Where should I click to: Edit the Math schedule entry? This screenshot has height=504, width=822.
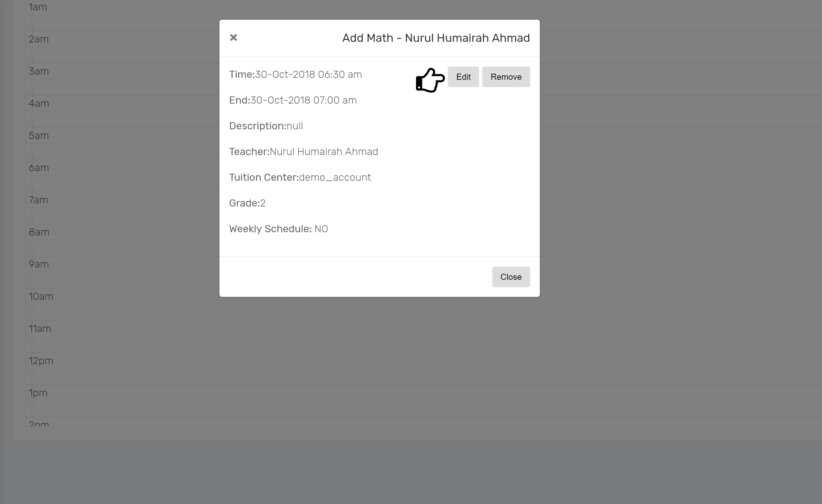coord(463,77)
